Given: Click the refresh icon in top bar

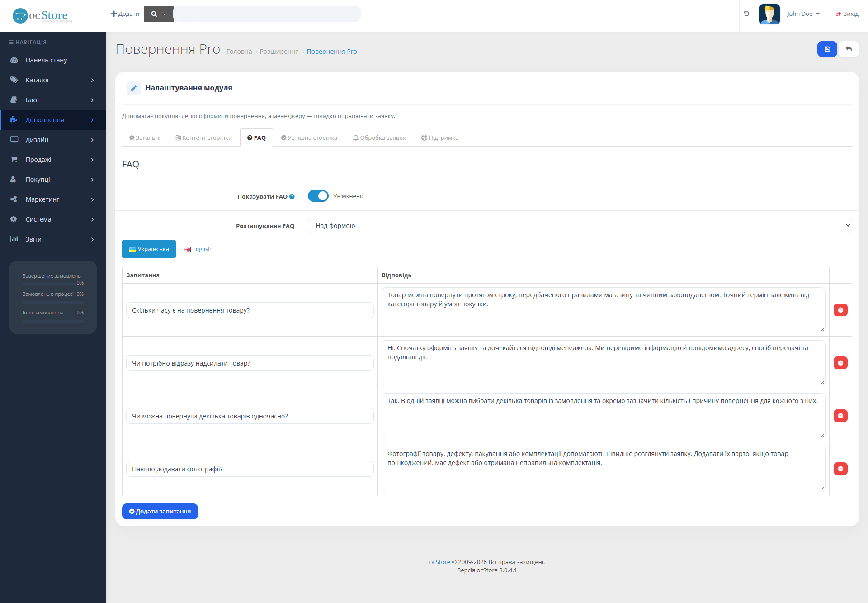Looking at the screenshot, I should coord(746,14).
